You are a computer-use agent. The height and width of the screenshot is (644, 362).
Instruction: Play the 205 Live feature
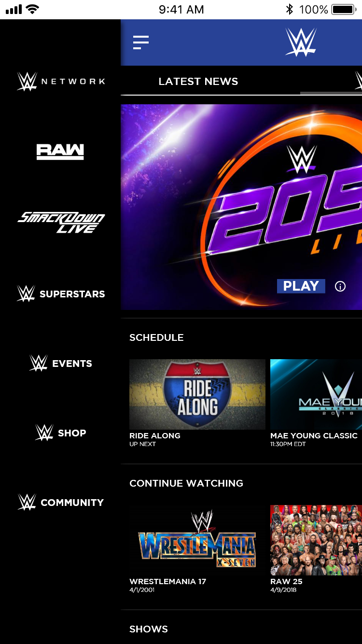(x=301, y=286)
